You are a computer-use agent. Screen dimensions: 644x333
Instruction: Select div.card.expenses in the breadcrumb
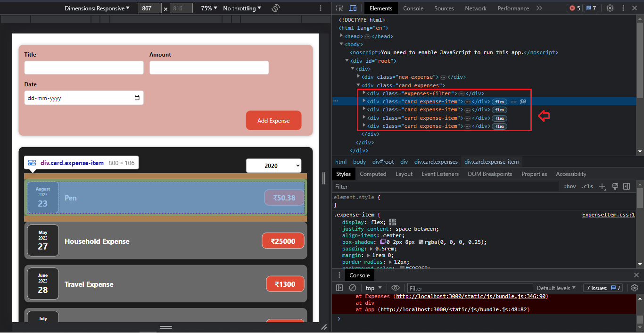pyautogui.click(x=436, y=162)
